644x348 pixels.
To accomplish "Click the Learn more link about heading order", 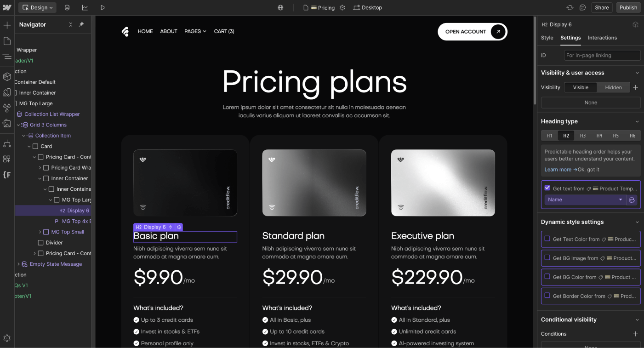I will point(558,169).
